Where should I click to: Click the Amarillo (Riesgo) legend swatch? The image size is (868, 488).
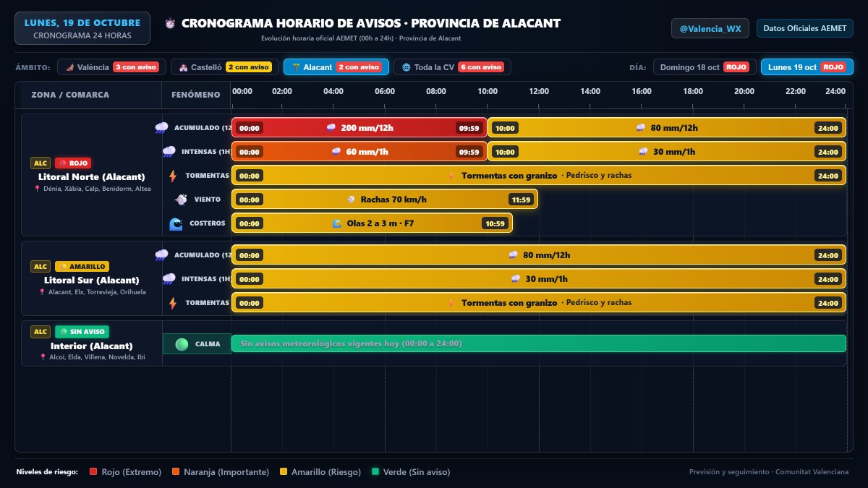point(283,472)
